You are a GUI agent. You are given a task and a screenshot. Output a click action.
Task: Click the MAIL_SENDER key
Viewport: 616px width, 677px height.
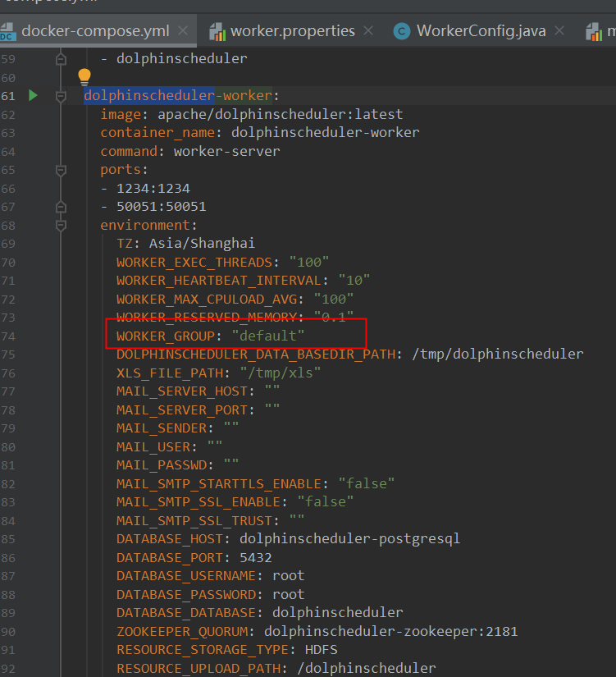[162, 428]
